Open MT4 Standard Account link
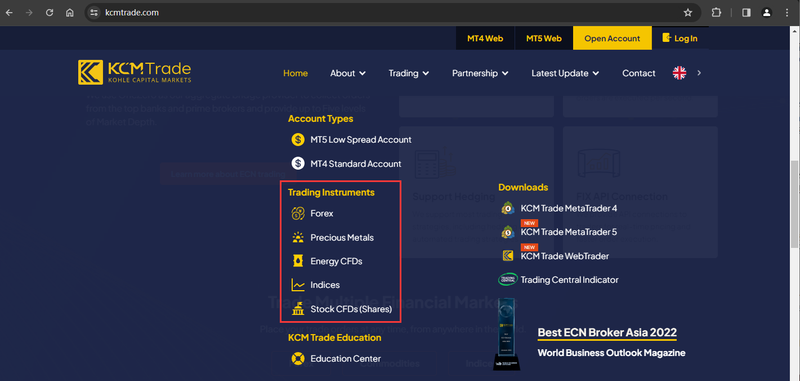 pos(356,164)
